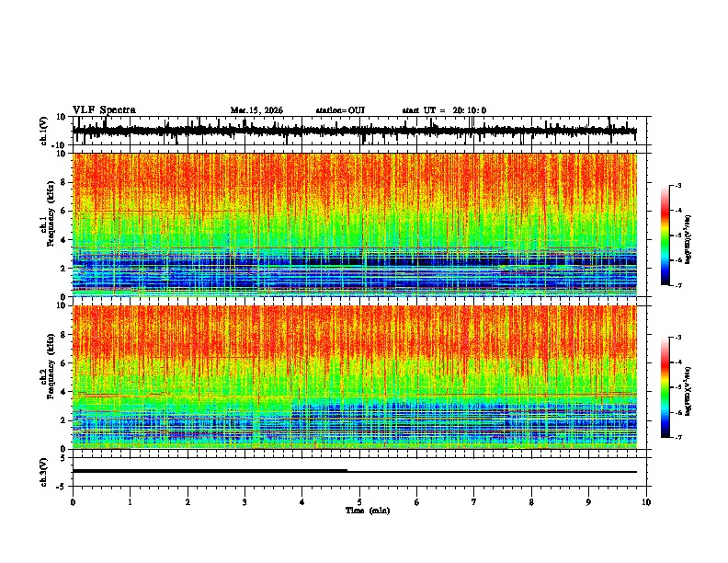
Task: Click the rightmost time tick label "10"
Action: click(646, 502)
